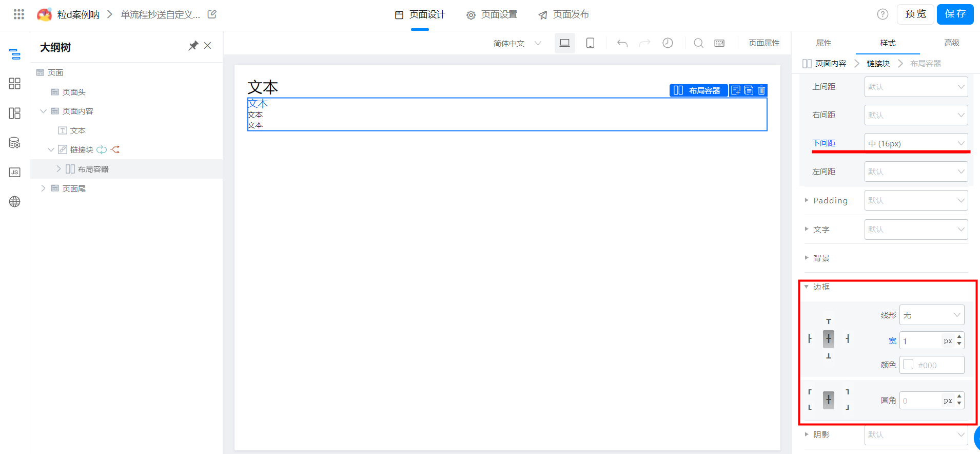Open 粒d案例呐 app breadcrumb
This screenshot has width=980, height=454.
(x=78, y=14)
